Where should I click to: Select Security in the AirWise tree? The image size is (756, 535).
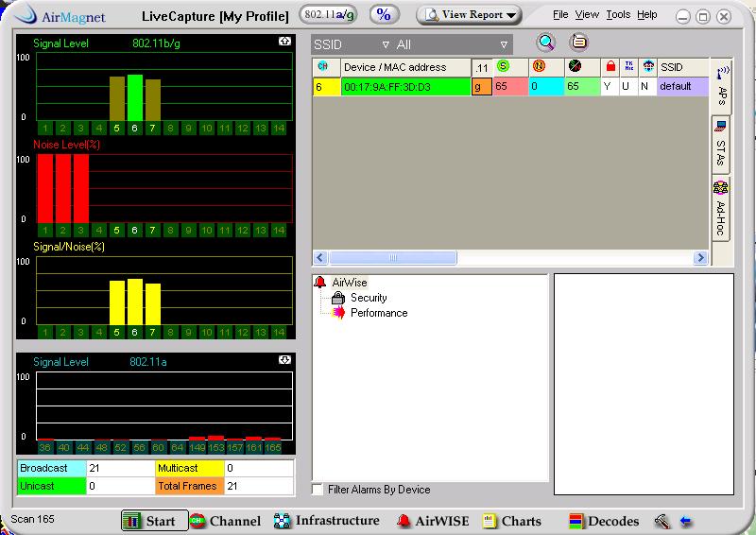(x=368, y=298)
